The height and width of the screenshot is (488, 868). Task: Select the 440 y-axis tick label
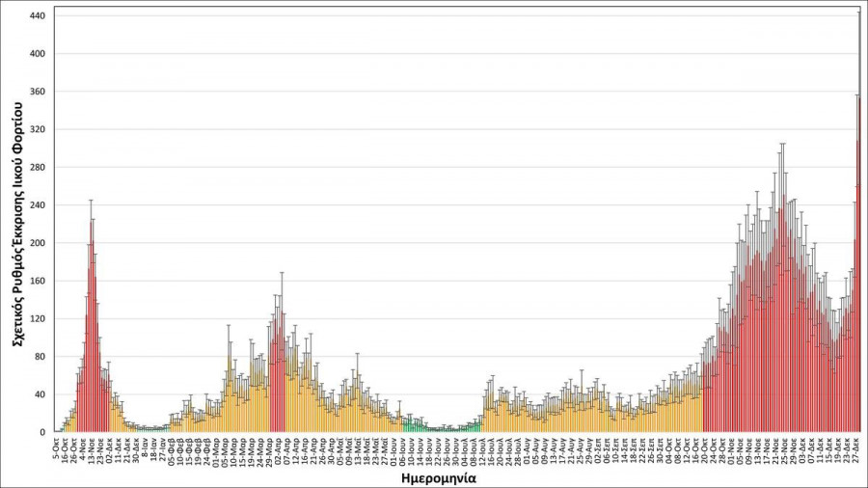tap(38, 16)
